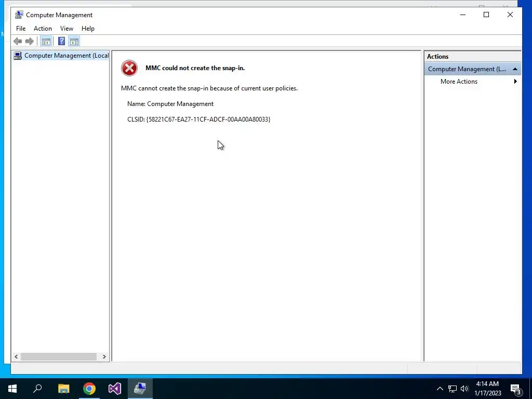Click More Actions in the Actions pane
The height and width of the screenshot is (399, 532).
pyautogui.click(x=459, y=82)
